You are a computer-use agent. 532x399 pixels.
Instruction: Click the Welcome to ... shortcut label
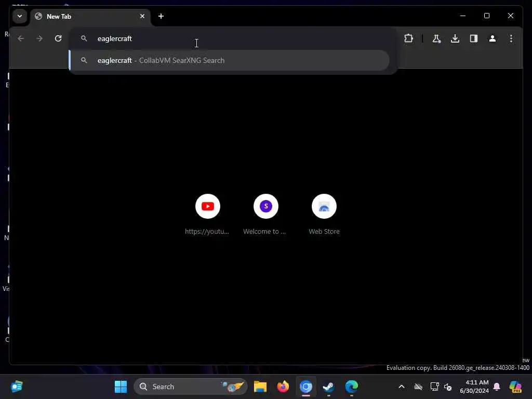264,231
